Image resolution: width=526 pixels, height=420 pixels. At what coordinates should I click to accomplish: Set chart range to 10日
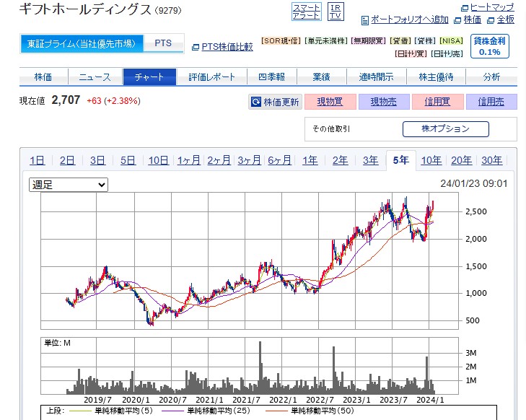[158, 160]
